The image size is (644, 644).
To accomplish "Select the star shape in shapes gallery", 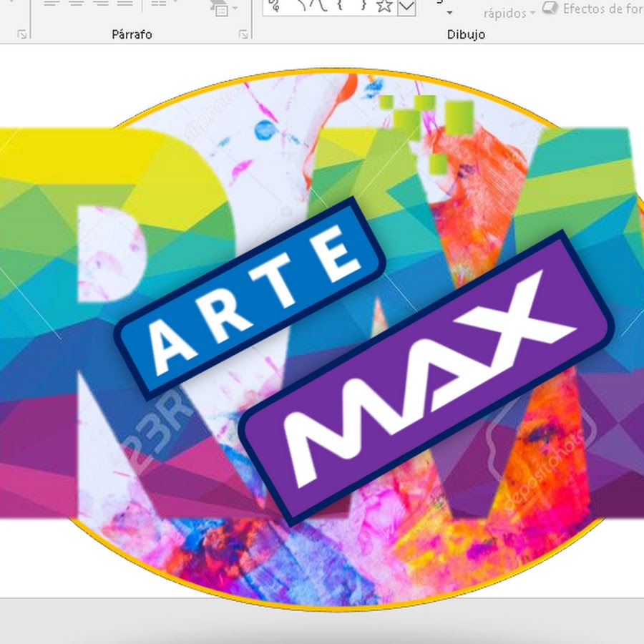I will (384, 6).
